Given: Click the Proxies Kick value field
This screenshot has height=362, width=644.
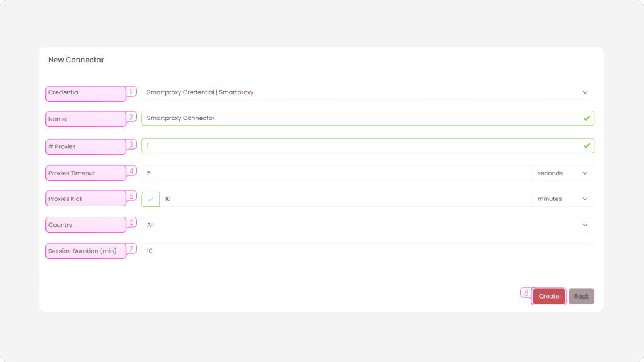Looking at the screenshot, I should click(x=345, y=199).
